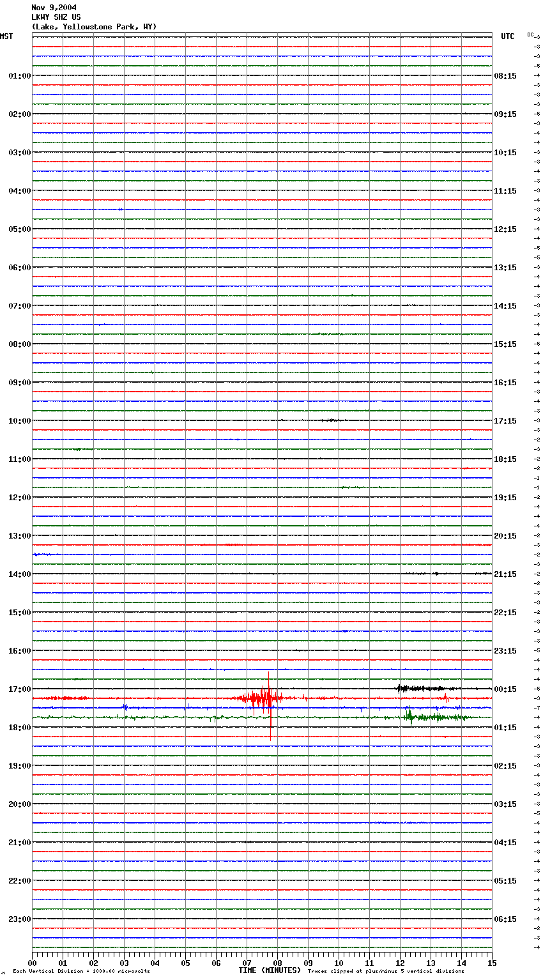Click the date text Nov 9,2004

[x=54, y=8]
